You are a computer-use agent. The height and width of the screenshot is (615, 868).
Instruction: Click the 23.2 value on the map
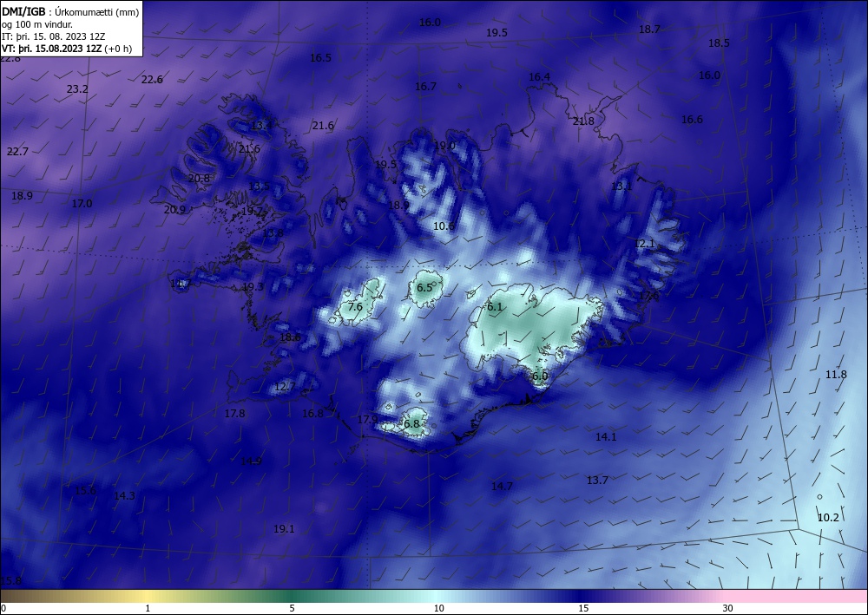(x=77, y=89)
